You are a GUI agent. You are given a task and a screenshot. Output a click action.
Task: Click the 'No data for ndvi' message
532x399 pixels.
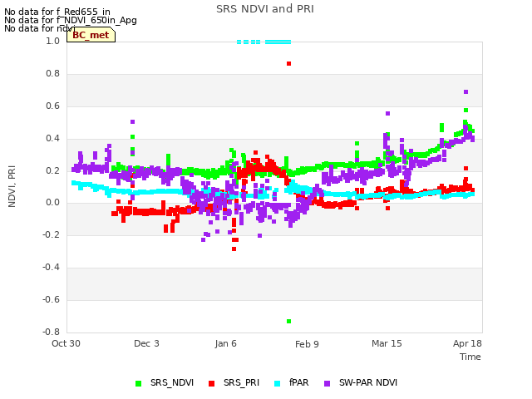coord(40,28)
